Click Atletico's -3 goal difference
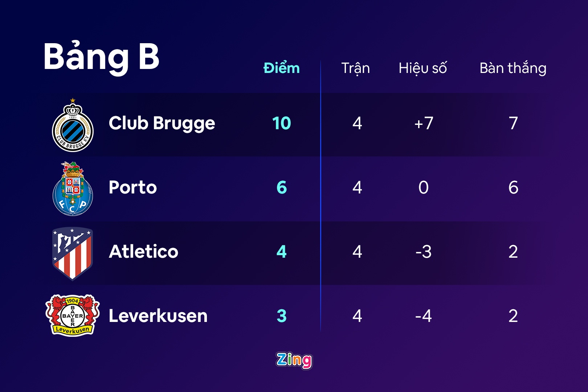 (x=423, y=252)
